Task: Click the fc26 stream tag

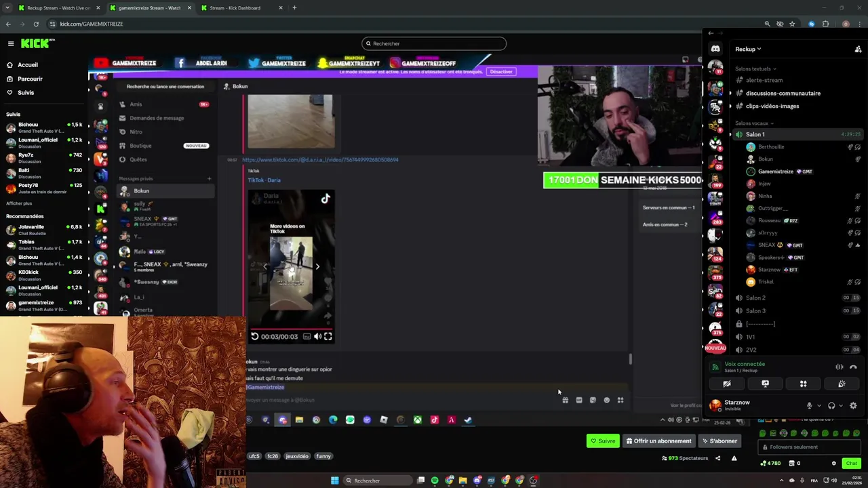Action: pos(272,456)
